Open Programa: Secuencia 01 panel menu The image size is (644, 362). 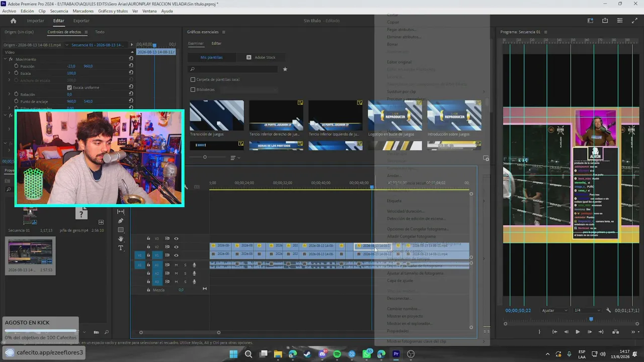[545, 32]
